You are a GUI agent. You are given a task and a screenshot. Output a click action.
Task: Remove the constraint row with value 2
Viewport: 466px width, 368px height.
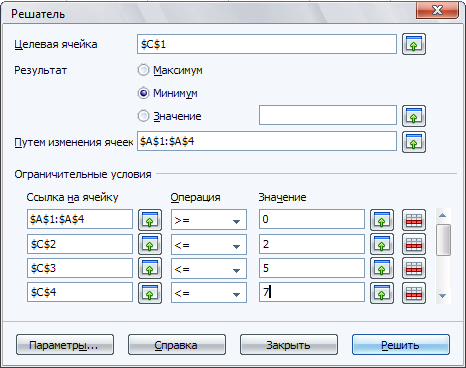coord(414,244)
